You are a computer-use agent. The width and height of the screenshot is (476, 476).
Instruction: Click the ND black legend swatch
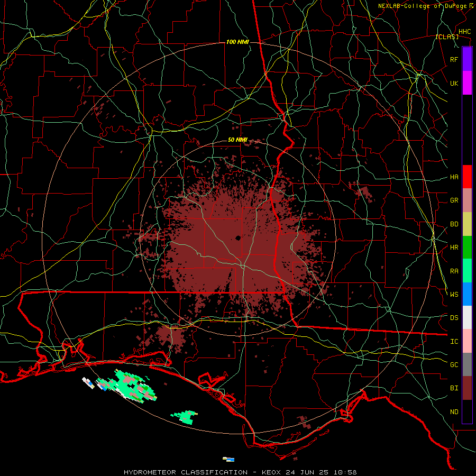[x=467, y=411]
